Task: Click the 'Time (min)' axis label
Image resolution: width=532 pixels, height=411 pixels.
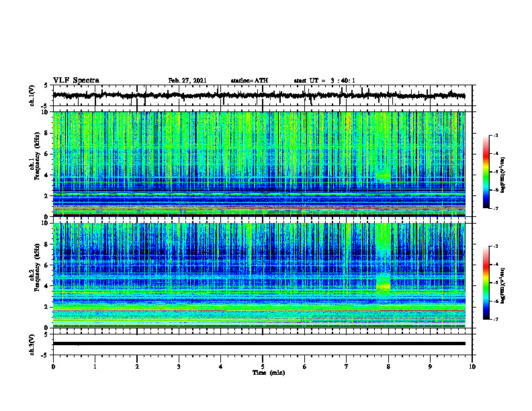Action: coord(269,373)
